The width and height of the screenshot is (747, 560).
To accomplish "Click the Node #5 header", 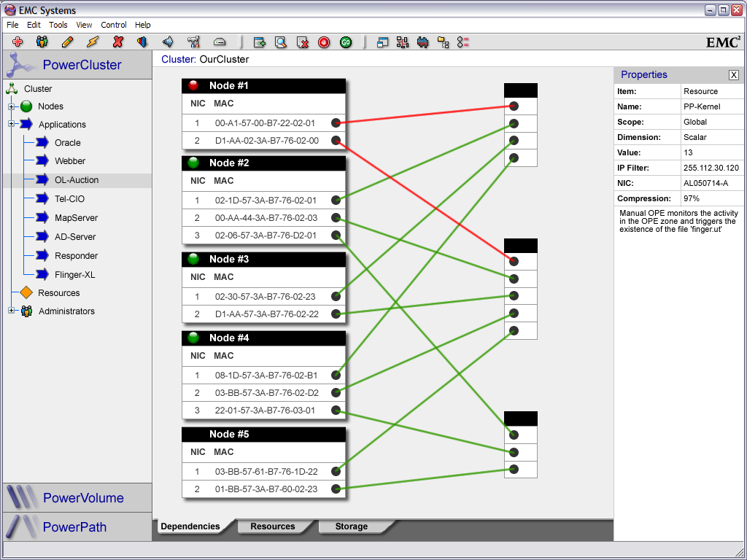I will tap(264, 435).
